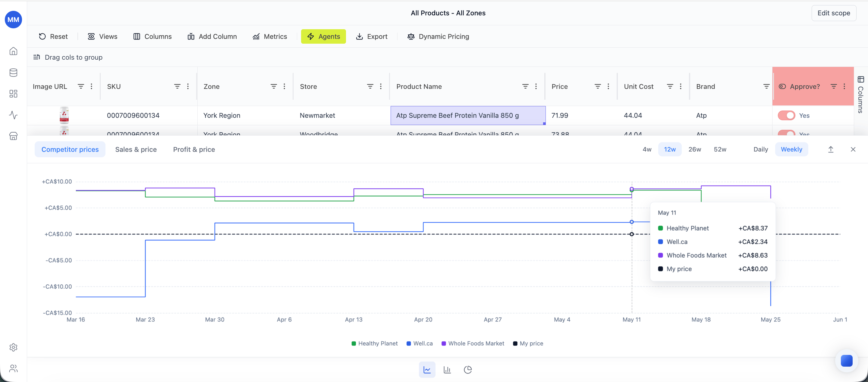Switch to Sales & price tab
The height and width of the screenshot is (382, 868).
(136, 149)
